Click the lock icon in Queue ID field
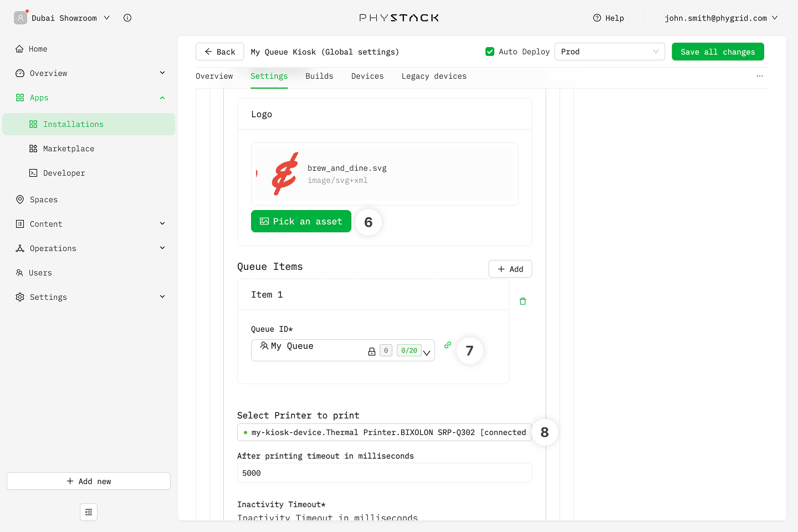 click(372, 351)
